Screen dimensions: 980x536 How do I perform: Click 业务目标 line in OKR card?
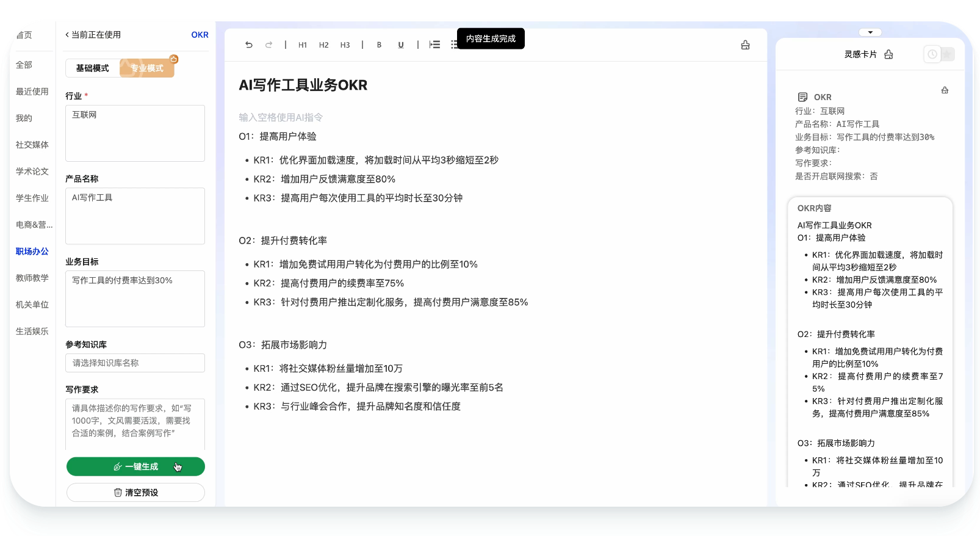[x=865, y=137]
